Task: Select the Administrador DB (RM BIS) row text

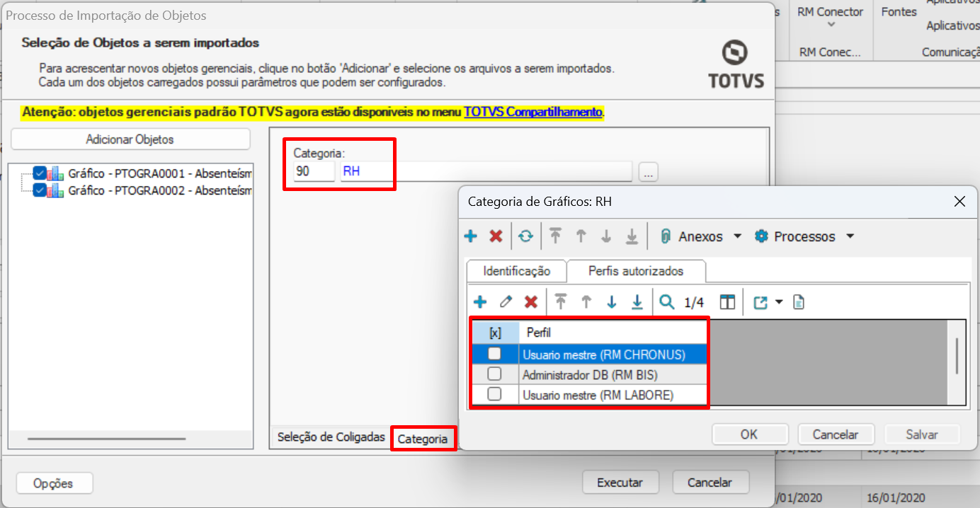Action: pyautogui.click(x=590, y=374)
